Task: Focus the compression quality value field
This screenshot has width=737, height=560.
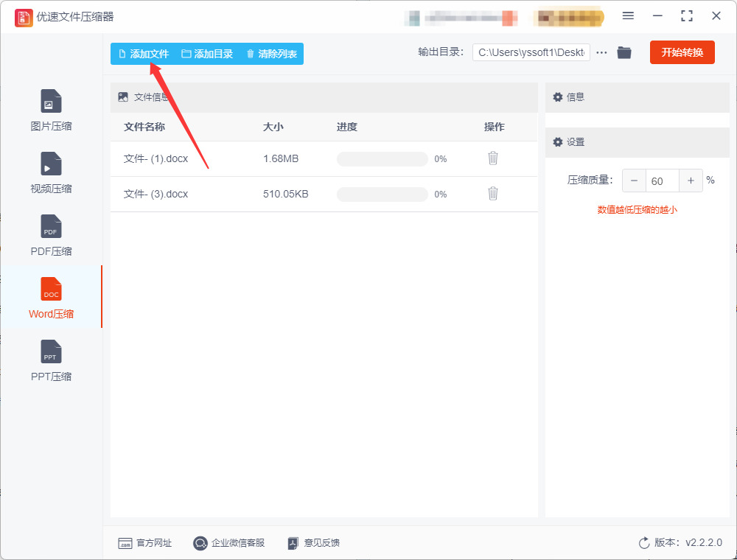Action: pos(663,181)
